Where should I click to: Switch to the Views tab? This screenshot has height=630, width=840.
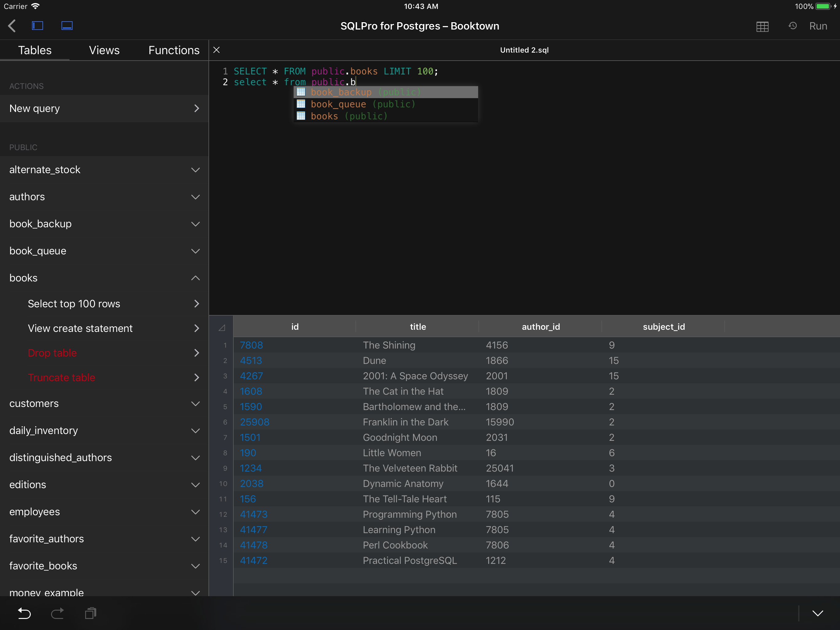104,50
